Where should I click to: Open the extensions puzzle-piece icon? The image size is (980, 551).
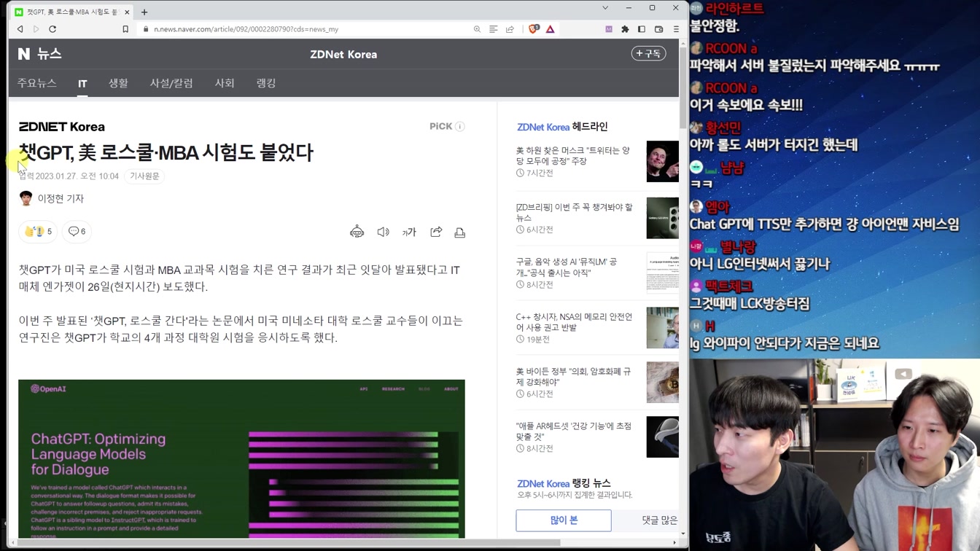pos(625,29)
